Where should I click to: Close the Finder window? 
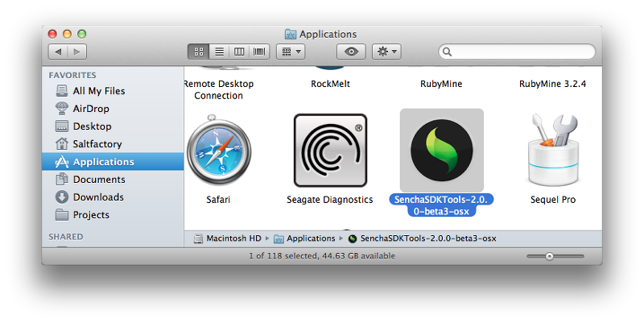(x=52, y=34)
